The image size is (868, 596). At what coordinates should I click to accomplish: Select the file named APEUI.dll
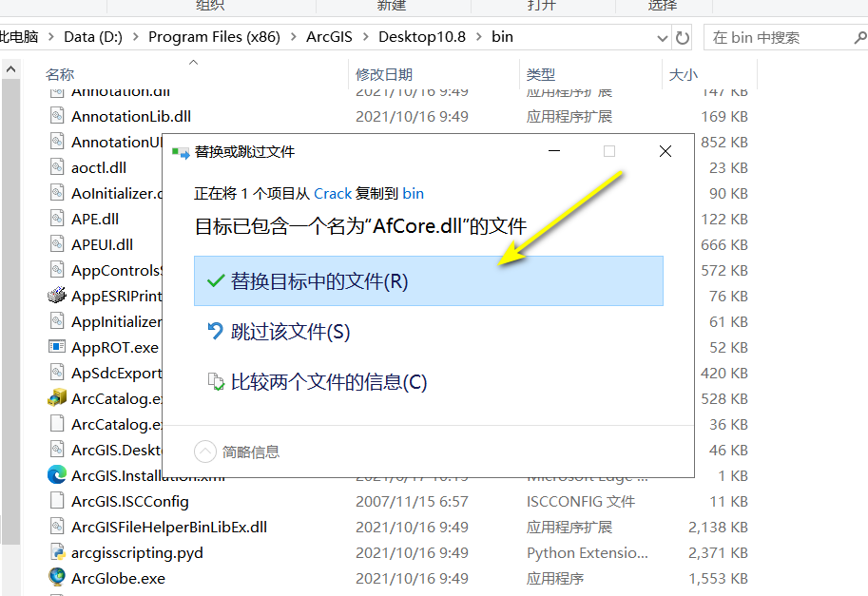coord(102,244)
